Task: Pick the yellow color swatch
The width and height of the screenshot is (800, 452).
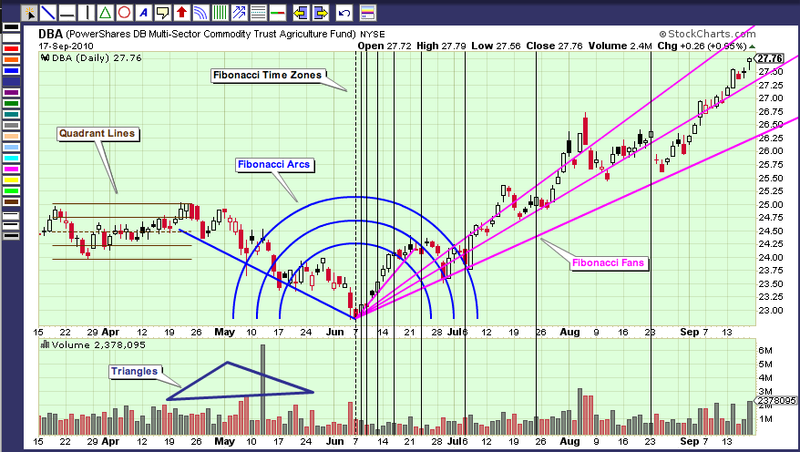Action: (11, 180)
